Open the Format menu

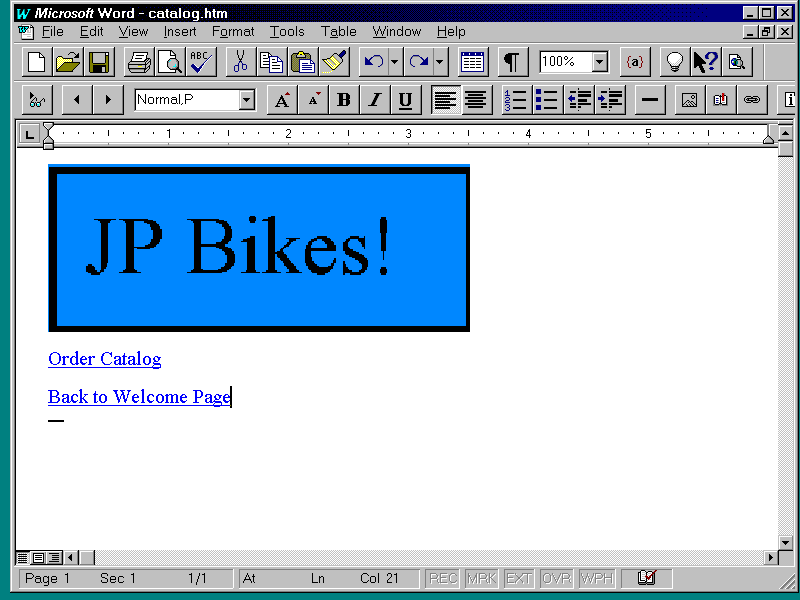(233, 32)
